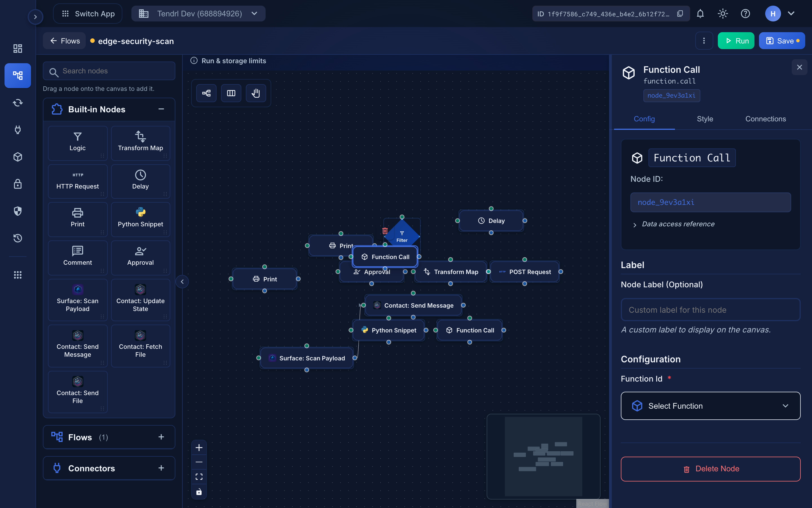Select the Flows icon in left sidebar
The height and width of the screenshot is (508, 812).
18,75
